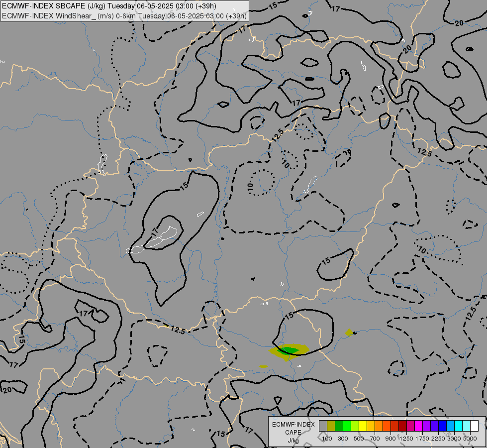487x448 pixels.
Task: Click the WindShear 0-6km title line
Action: [124, 16]
